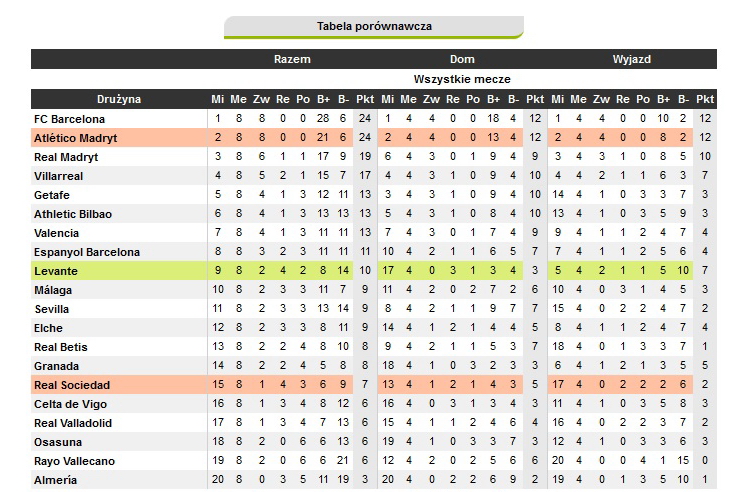Open the FC Barcelona team link

70,119
